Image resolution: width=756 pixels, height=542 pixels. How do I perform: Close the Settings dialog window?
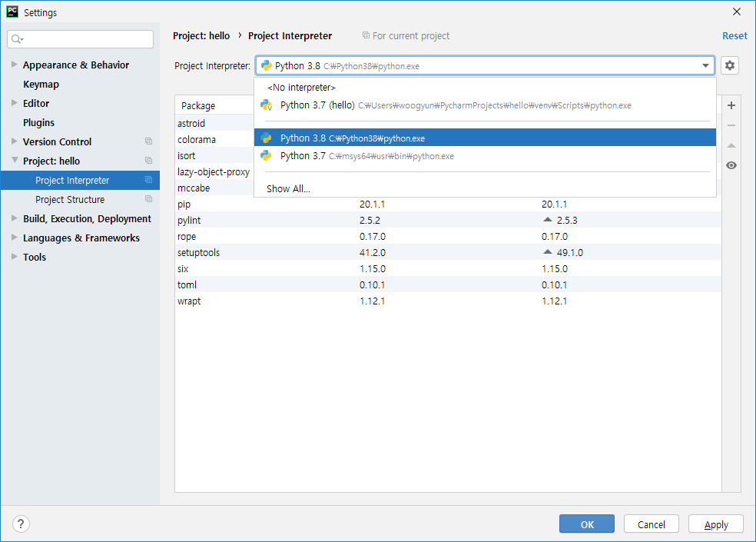(x=736, y=12)
